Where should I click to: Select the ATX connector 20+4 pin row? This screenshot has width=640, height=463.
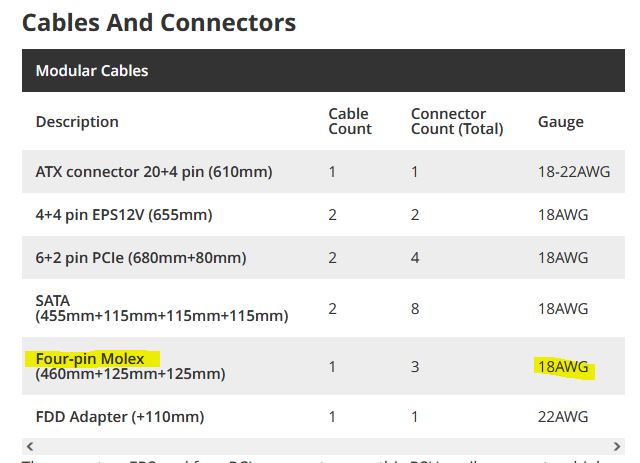click(323, 171)
